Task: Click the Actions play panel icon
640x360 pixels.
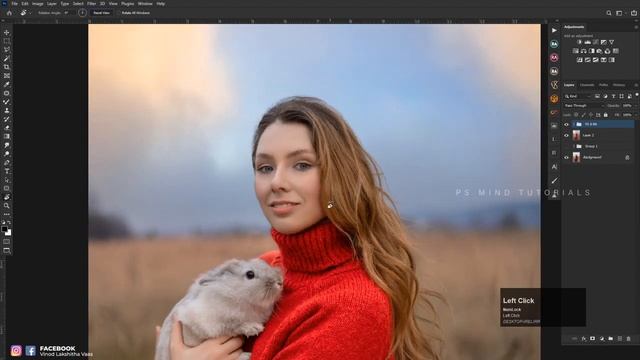Action: coord(554,30)
